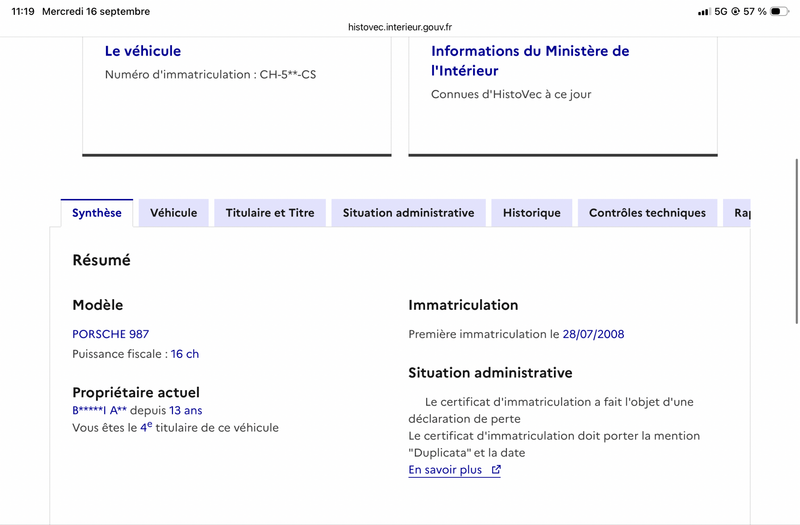The height and width of the screenshot is (525, 800).
Task: Click the Le véhicule card heading
Action: 143,51
